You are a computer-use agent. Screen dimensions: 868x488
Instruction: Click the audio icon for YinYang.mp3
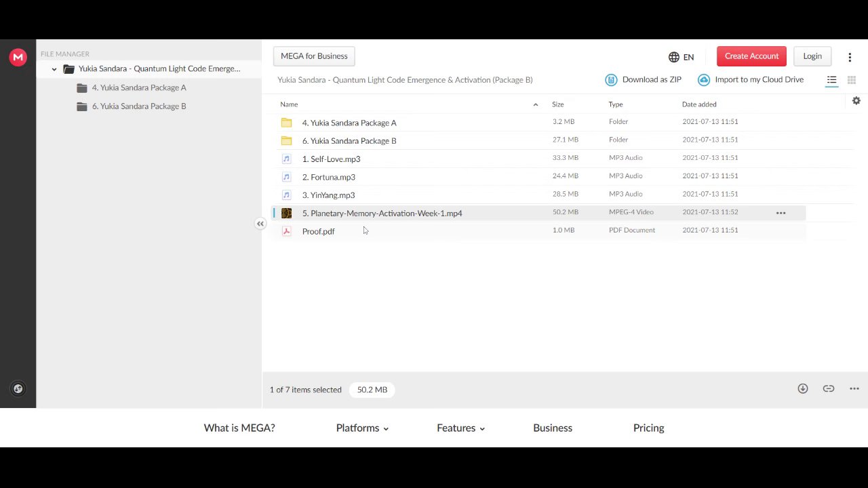point(286,195)
